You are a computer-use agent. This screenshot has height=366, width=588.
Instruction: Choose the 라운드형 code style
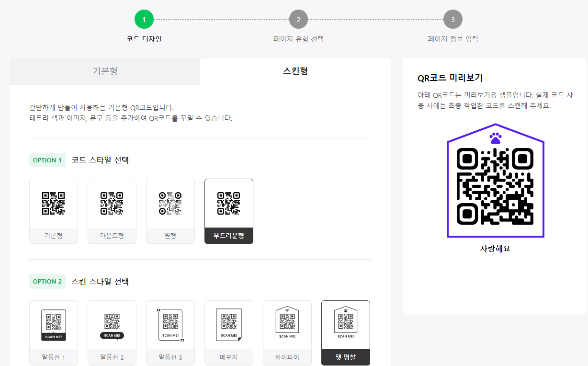[112, 211]
